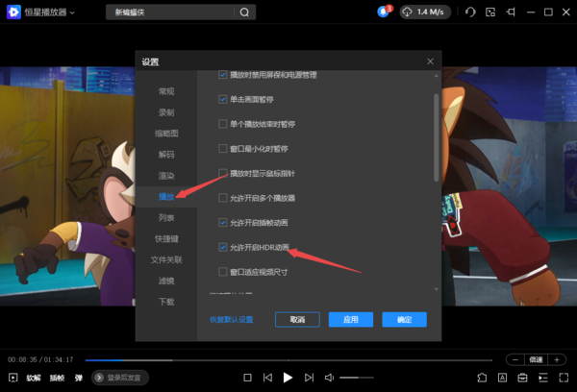The image size is (577, 392).
Task: Click the 取消 button
Action: coord(297,320)
